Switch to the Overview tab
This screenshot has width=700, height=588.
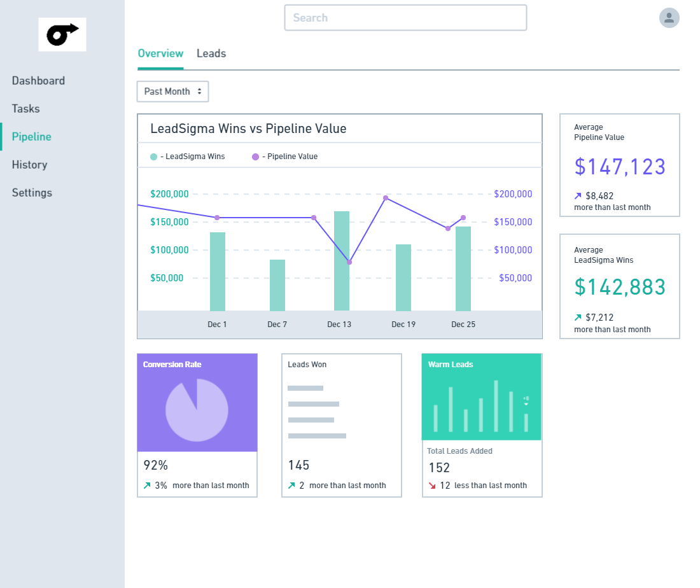pyautogui.click(x=160, y=53)
